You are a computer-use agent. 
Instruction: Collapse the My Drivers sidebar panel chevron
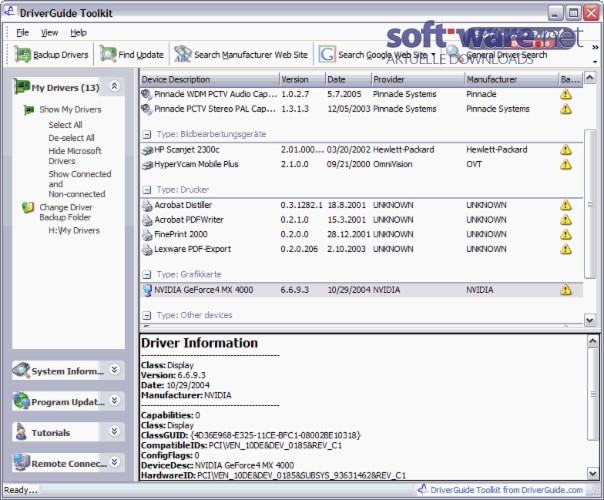(x=114, y=86)
